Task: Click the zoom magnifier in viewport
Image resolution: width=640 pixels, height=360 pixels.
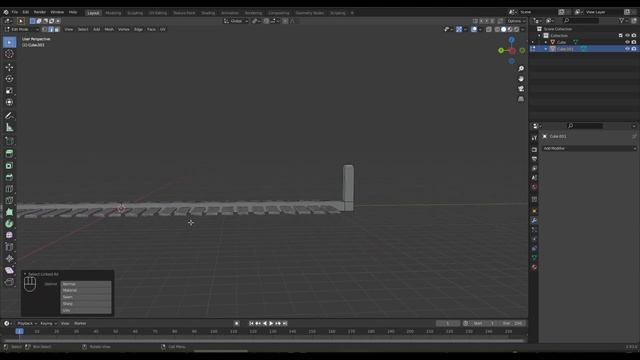Action: click(x=521, y=69)
